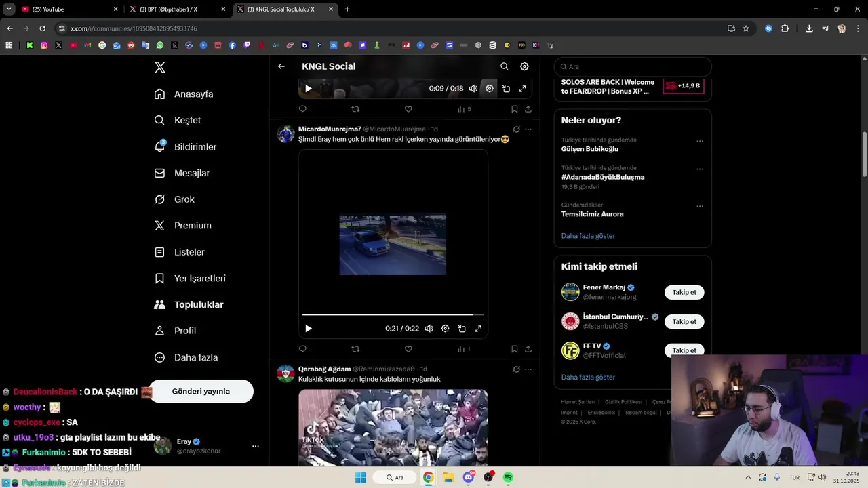
Task: Open more options on MicardoMuarejma7 post
Action: (x=528, y=129)
